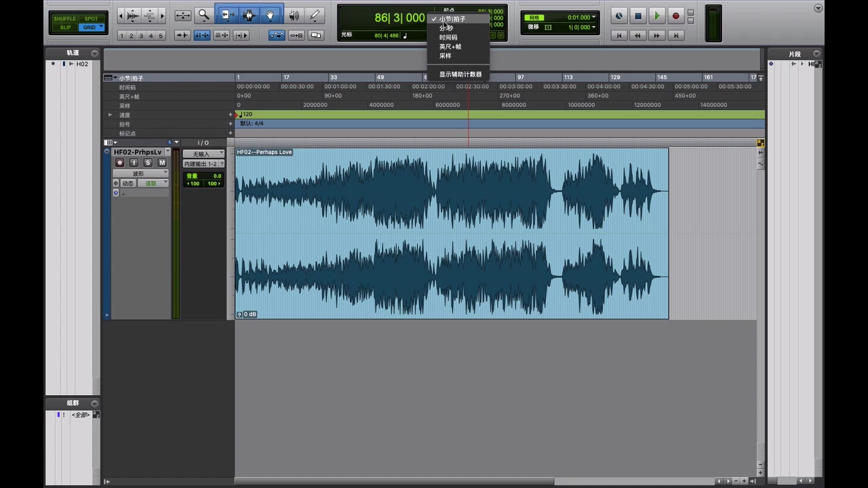Start playback with Play button
This screenshot has height=488, width=868.
pos(657,16)
